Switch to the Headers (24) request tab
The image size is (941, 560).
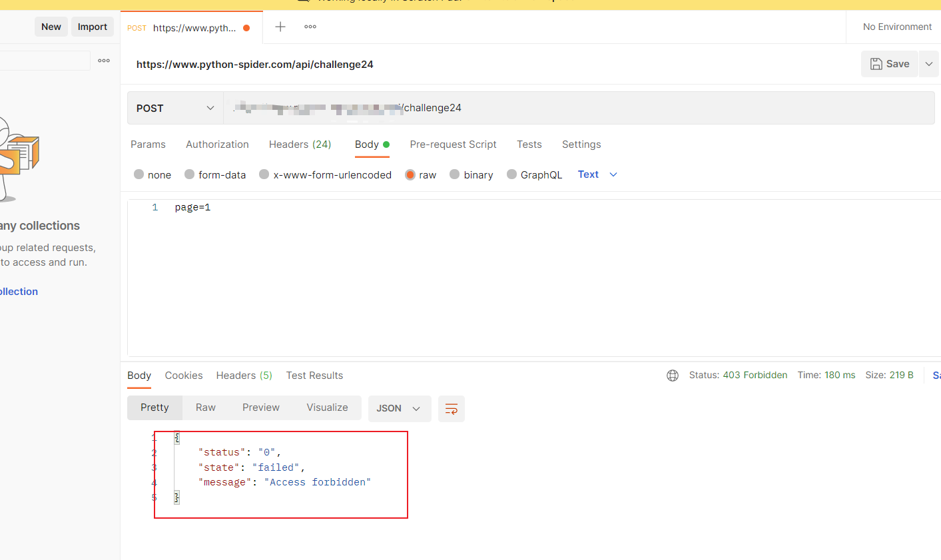pos(300,144)
